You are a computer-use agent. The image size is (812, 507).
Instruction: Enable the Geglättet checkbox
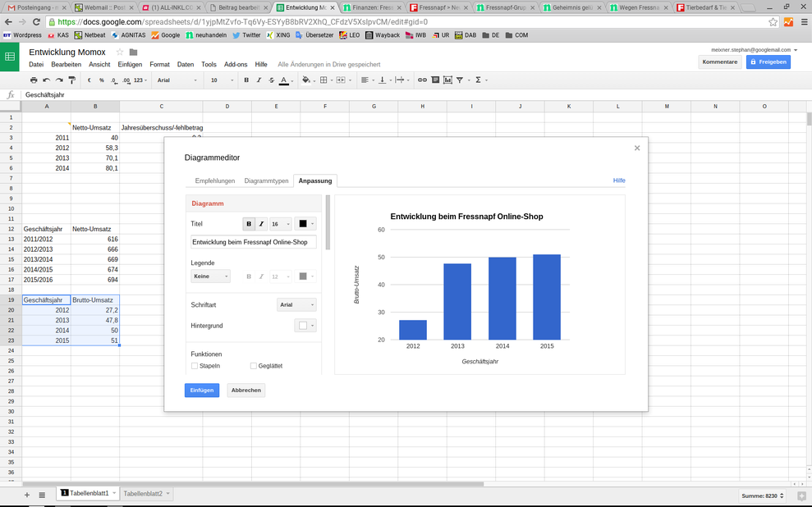point(254,366)
